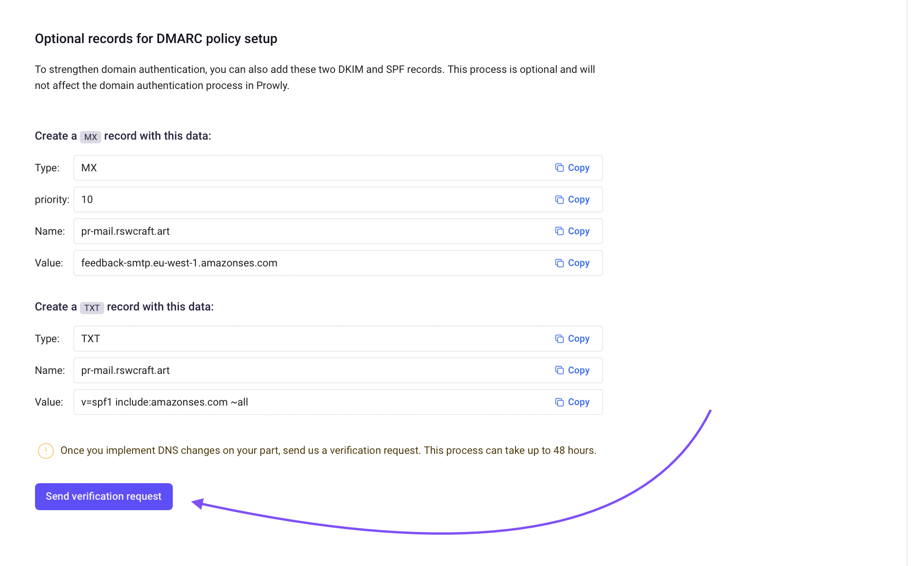Focus the feedback-smtp.eu-west-1 value field
This screenshot has width=924, height=566.
click(338, 263)
